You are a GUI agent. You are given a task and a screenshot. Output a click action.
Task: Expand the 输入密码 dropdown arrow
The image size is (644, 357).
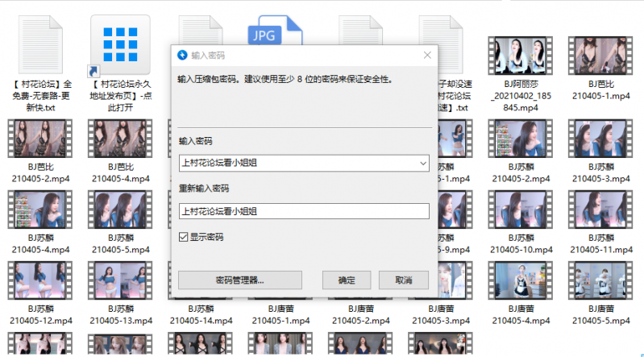click(x=423, y=164)
